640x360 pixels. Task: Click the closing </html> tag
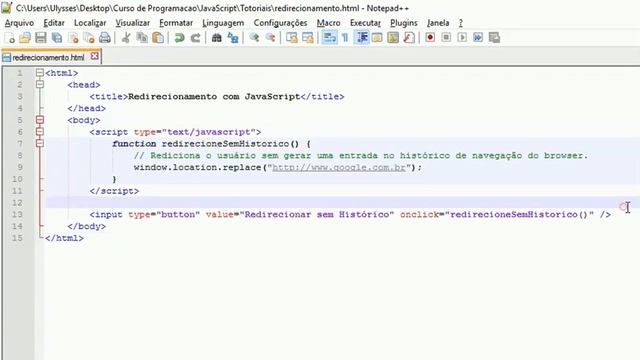pos(64,238)
